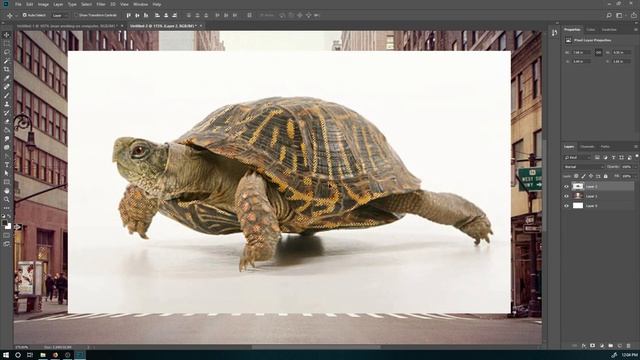Select the Blur tool
The width and height of the screenshot is (640, 360).
click(x=6, y=138)
